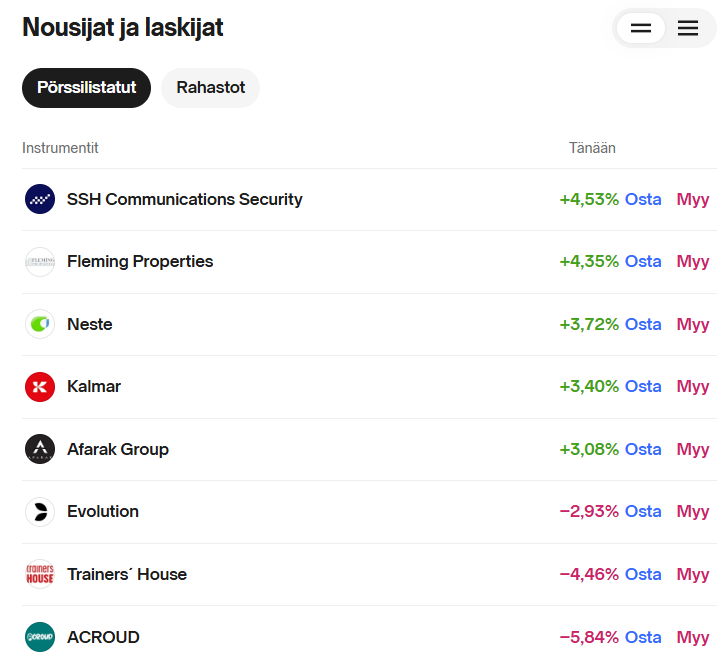726x672 pixels.
Task: Open the Afarak Group instrument name
Action: coord(118,449)
